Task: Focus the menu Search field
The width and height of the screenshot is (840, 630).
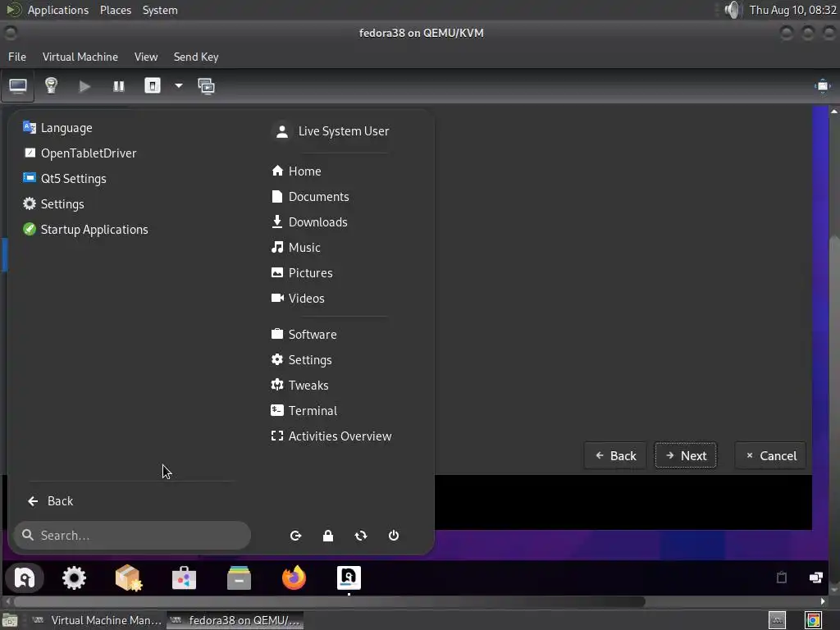Action: click(x=132, y=535)
